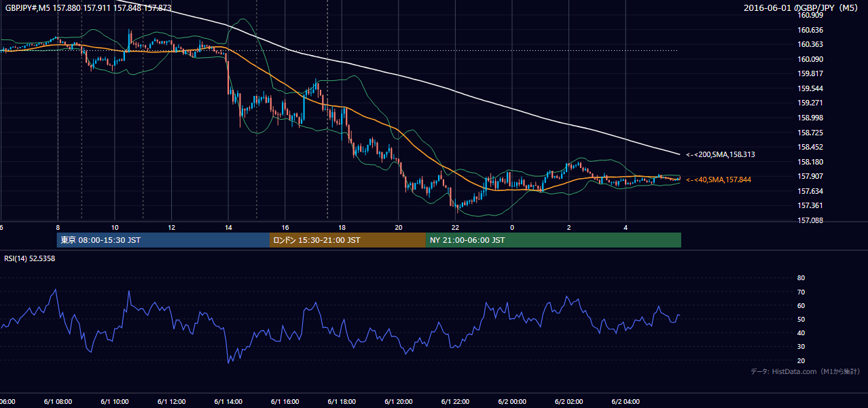
Task: Click price axis value 157.361
Action: [x=811, y=206]
